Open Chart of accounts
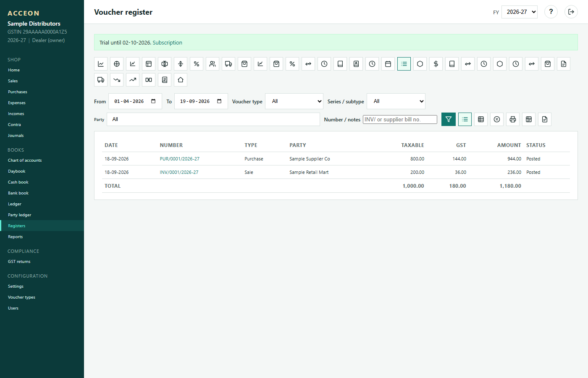588x378 pixels. coord(42,160)
